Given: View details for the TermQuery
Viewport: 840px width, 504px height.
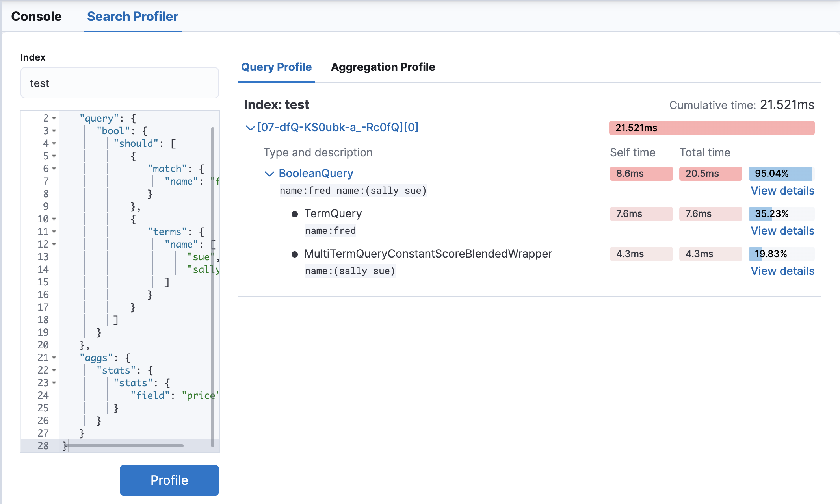Looking at the screenshot, I should point(782,231).
